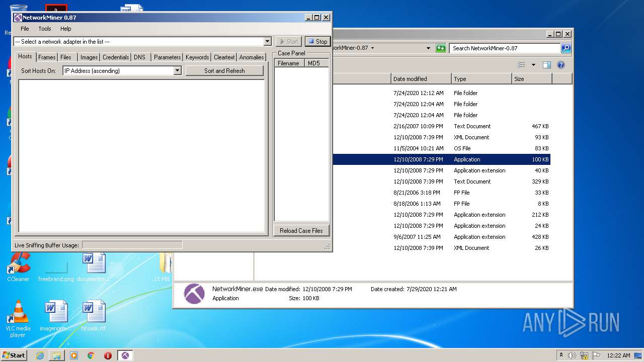The height and width of the screenshot is (362, 644).
Task: Open the documentm Word document on desktop
Action: (x=94, y=267)
